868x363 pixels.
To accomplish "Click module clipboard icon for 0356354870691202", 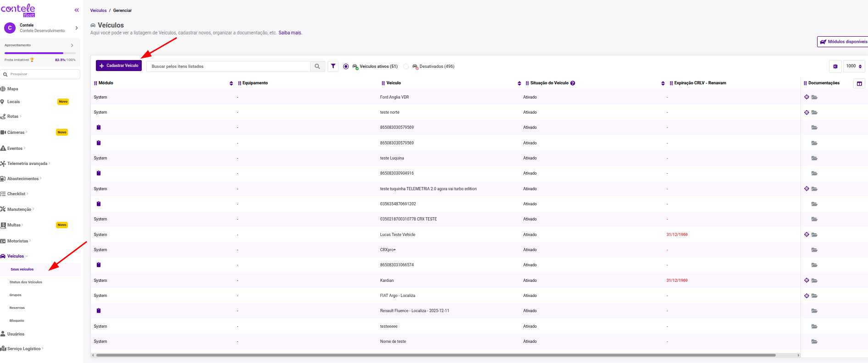I will click(99, 204).
